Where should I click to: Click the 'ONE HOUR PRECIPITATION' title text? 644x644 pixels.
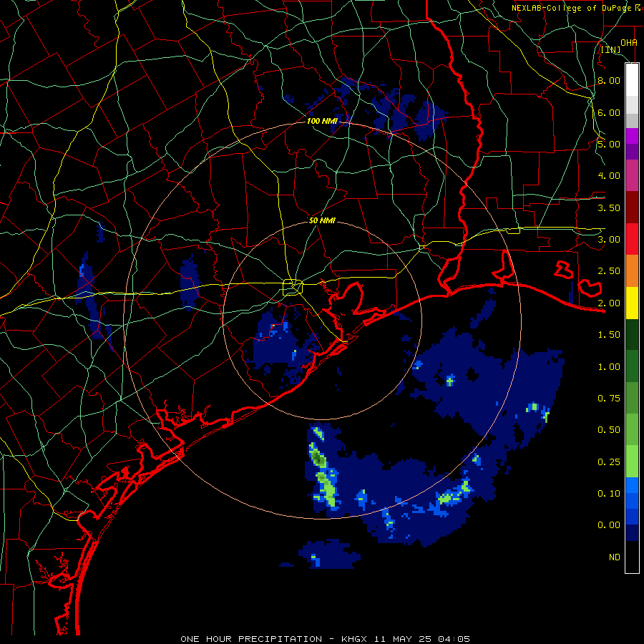pos(251,639)
